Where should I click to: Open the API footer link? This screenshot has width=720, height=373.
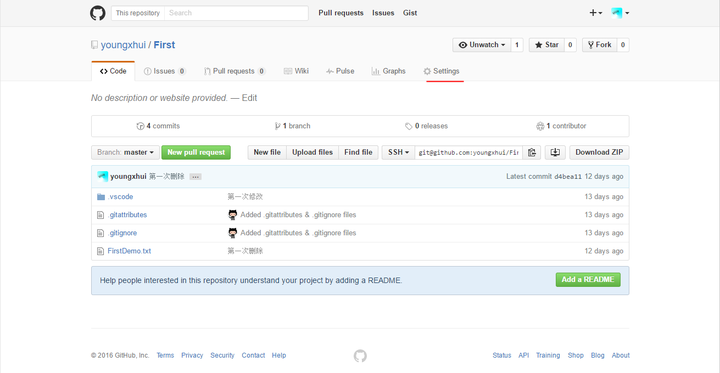[523, 355]
